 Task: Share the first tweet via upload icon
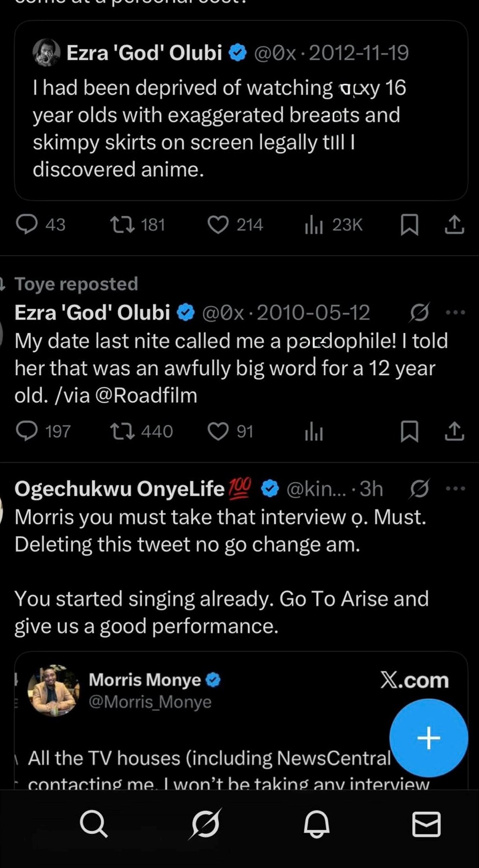tap(454, 224)
